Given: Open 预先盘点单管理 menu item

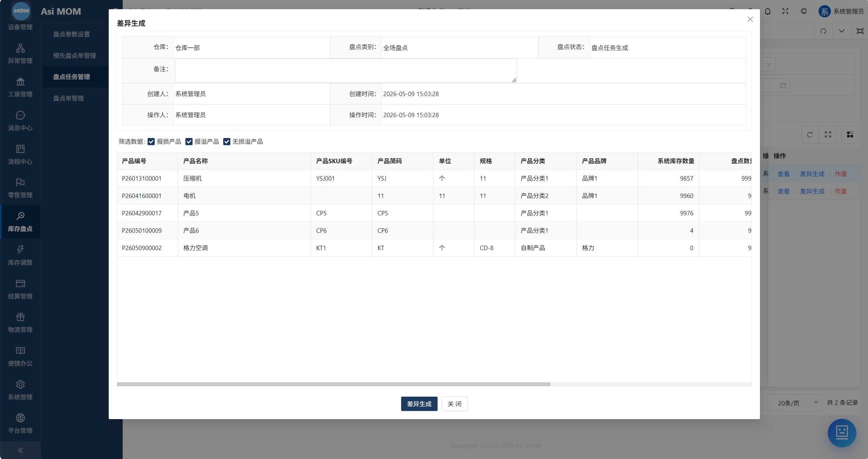Looking at the screenshot, I should point(75,56).
